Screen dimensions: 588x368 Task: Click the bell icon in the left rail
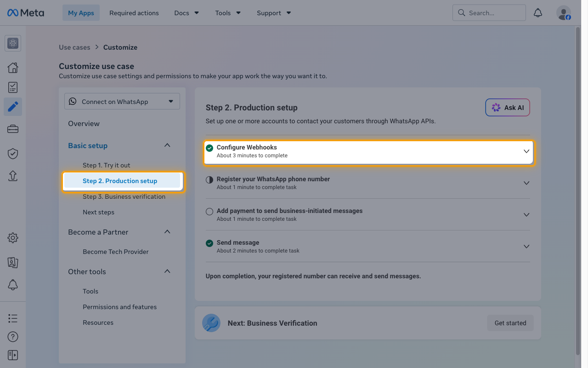(13, 285)
